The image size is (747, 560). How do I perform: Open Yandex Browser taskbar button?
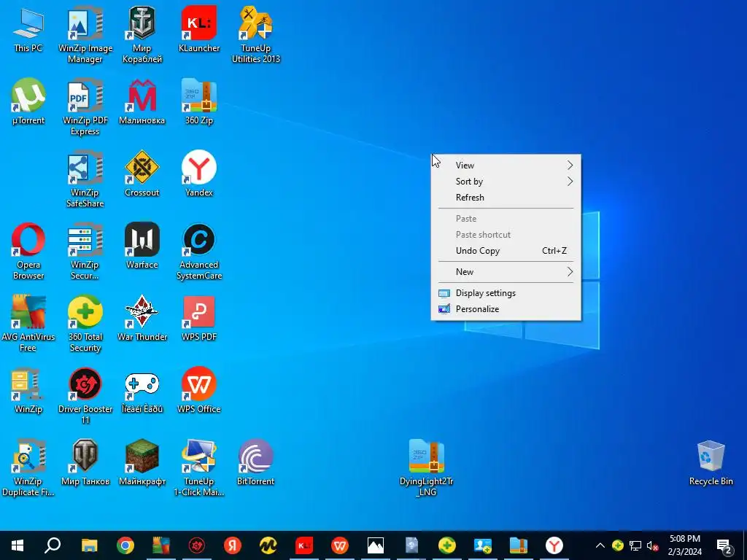pyautogui.click(x=554, y=545)
